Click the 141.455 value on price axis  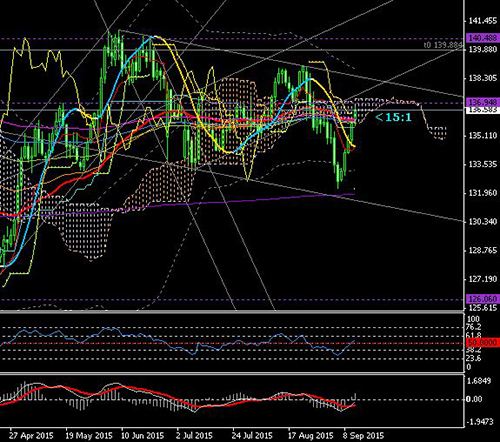483,21
